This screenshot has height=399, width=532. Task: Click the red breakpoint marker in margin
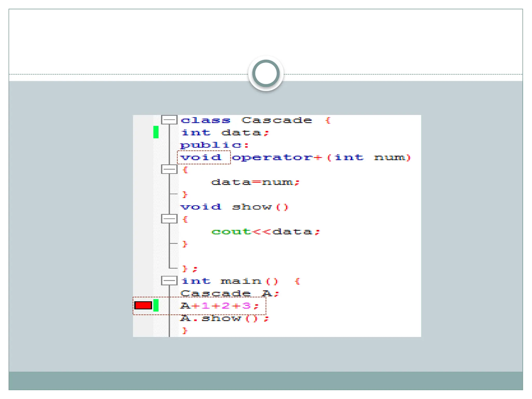tap(143, 305)
